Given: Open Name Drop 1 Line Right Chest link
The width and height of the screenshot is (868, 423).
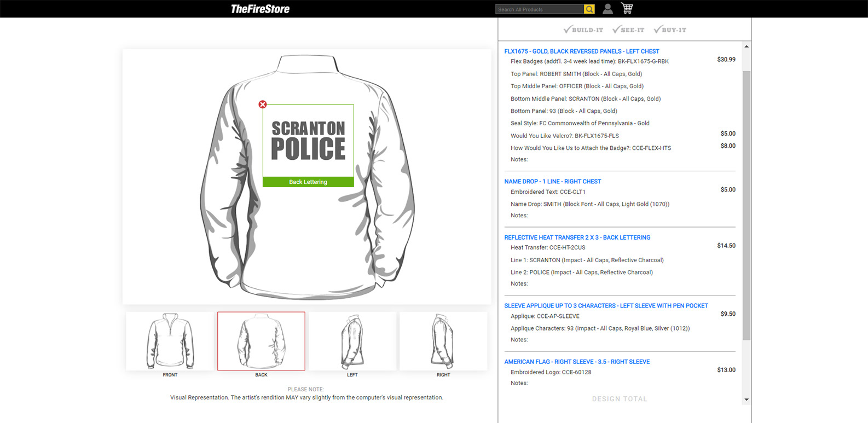Looking at the screenshot, I should click(x=553, y=182).
